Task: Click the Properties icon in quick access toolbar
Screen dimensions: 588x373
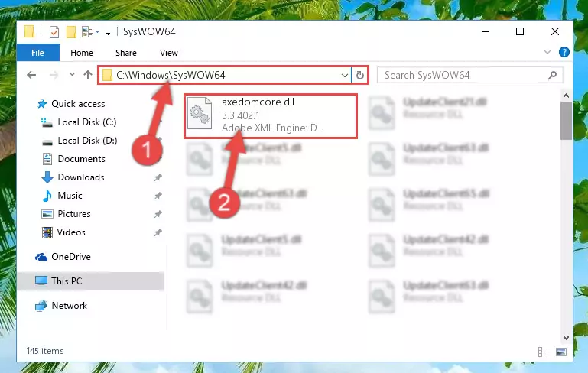Action: (x=54, y=32)
